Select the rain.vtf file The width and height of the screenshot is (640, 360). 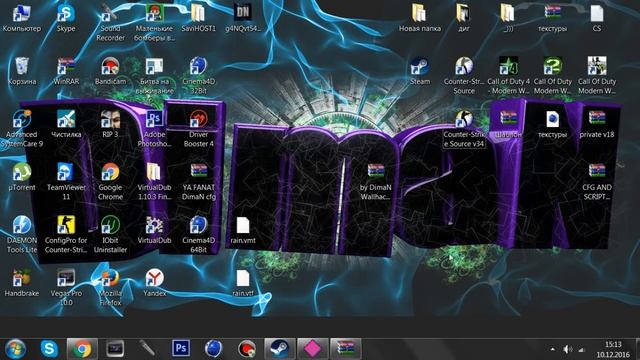click(243, 283)
